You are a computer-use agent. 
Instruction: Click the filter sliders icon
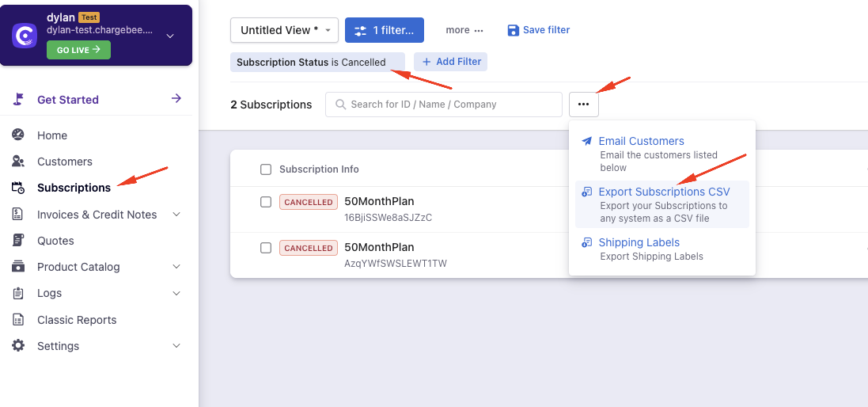point(360,30)
